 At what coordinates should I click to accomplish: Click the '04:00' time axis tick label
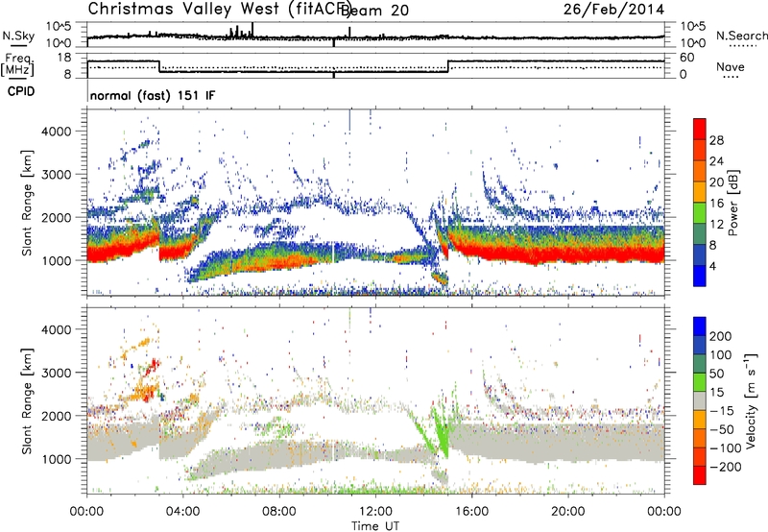(183, 511)
